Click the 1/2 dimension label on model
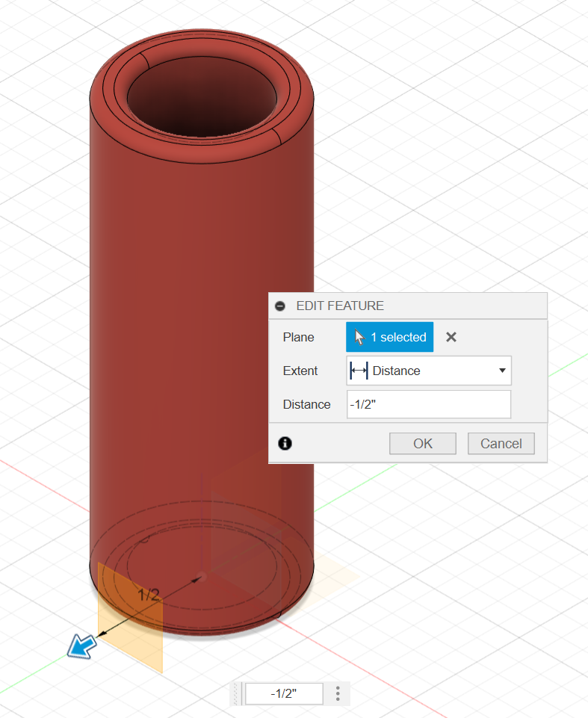The image size is (588, 718). click(x=149, y=595)
